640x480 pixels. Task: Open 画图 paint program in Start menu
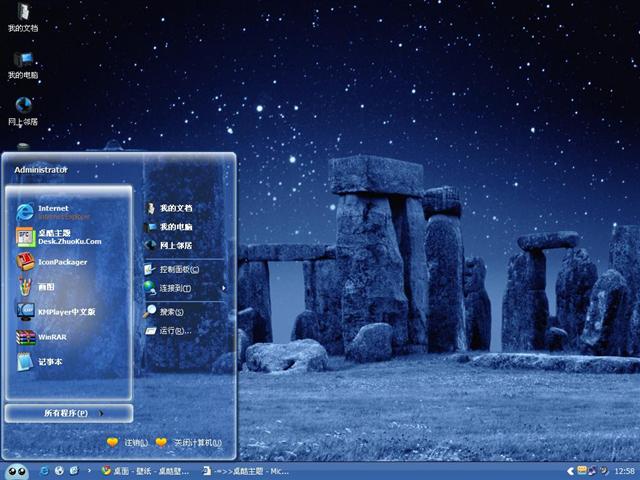[x=36, y=287]
